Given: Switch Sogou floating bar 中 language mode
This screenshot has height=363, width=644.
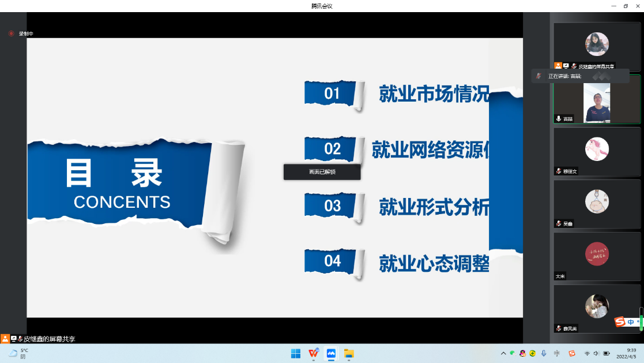Looking at the screenshot, I should (x=631, y=322).
